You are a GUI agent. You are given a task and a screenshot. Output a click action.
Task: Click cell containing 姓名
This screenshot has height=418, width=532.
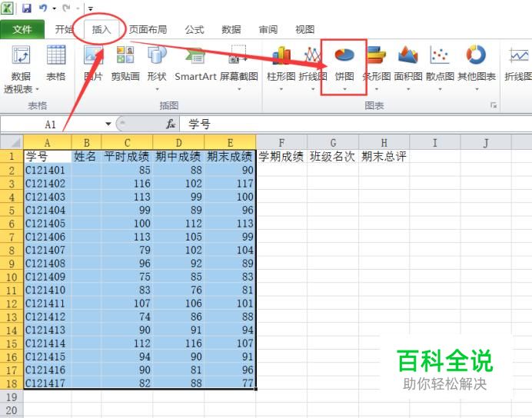point(87,156)
